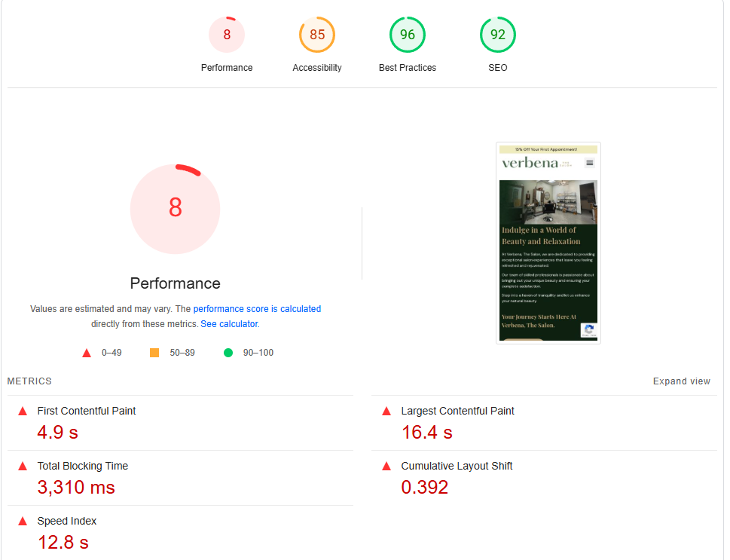Click green circle legend icon for 90–100
730x560 pixels.
tap(228, 353)
